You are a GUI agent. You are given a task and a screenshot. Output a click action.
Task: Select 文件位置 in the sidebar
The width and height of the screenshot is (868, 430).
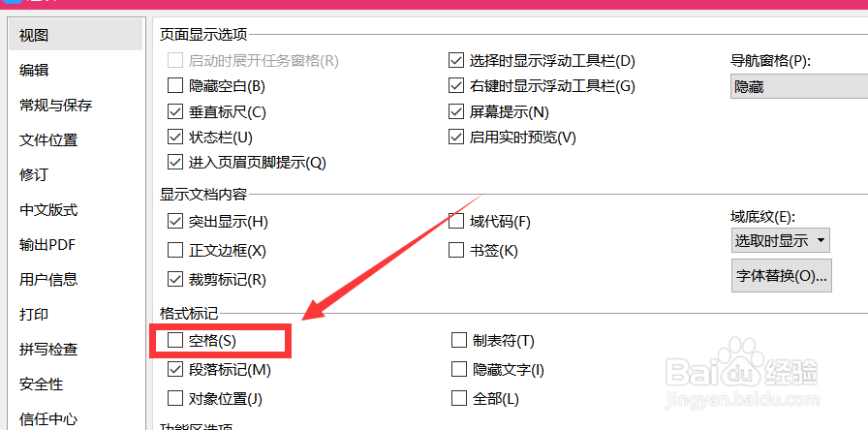48,139
